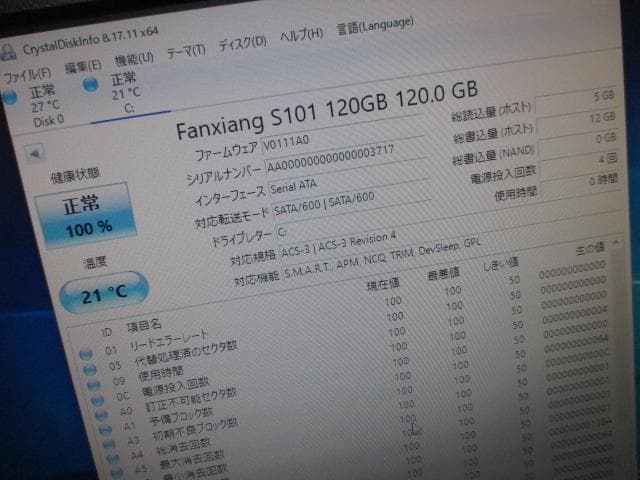Screen dimensions: 640x480
Task: Click the しきい値 column header
Action: pyautogui.click(x=500, y=265)
